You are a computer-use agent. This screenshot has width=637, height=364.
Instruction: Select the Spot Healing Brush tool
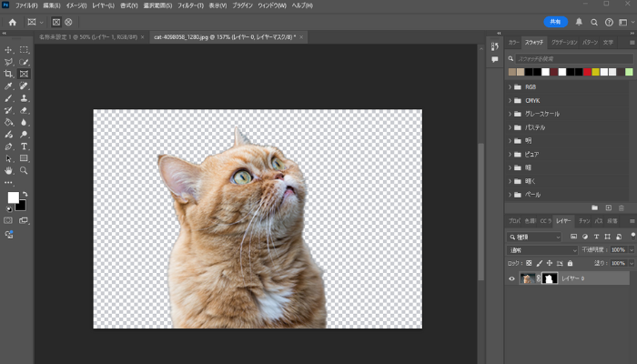point(24,86)
